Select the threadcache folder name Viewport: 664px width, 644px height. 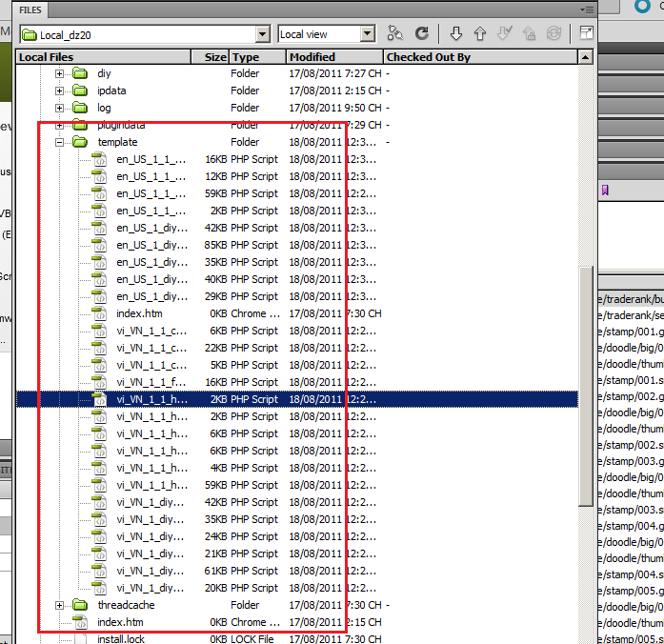(126, 605)
